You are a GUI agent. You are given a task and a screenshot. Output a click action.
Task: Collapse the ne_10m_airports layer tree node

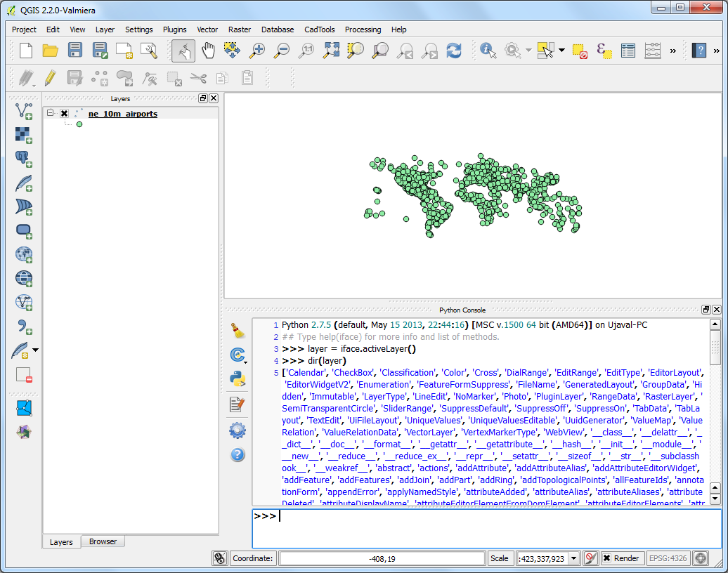tap(50, 113)
